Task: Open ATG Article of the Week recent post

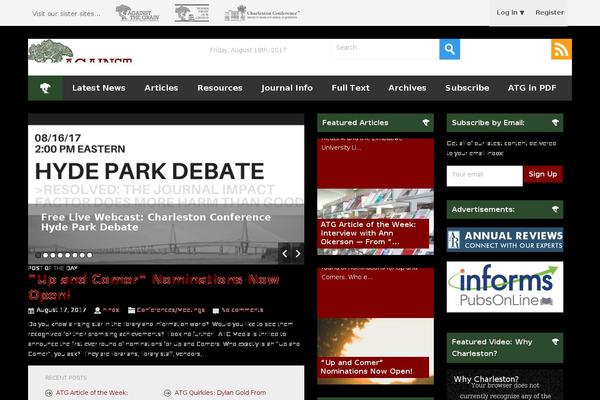Action: 92,393
